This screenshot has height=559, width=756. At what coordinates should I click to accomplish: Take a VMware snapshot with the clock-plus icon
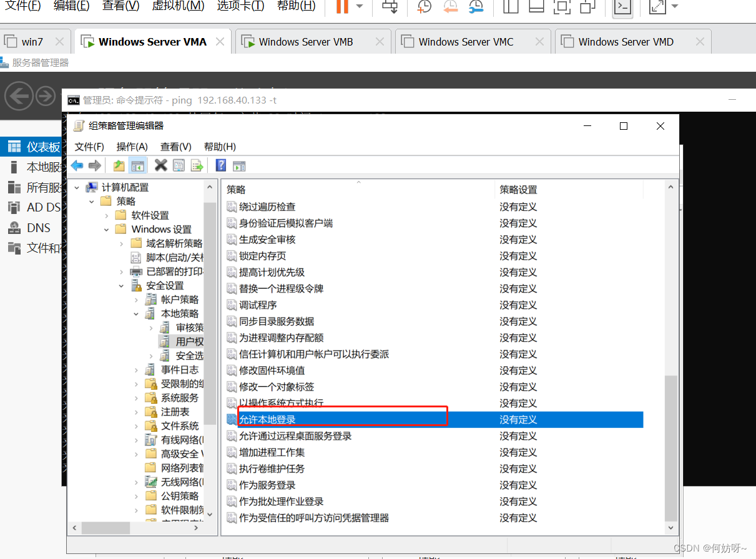(424, 7)
